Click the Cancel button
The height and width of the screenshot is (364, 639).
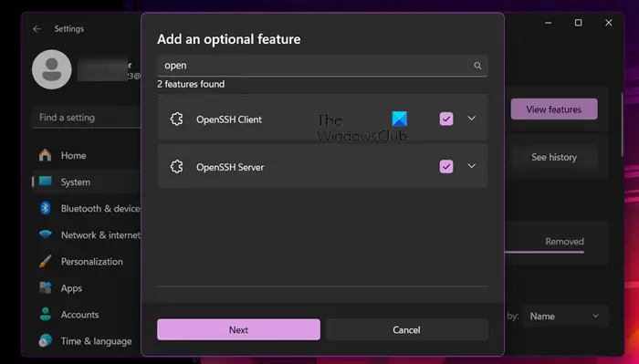pyautogui.click(x=406, y=330)
